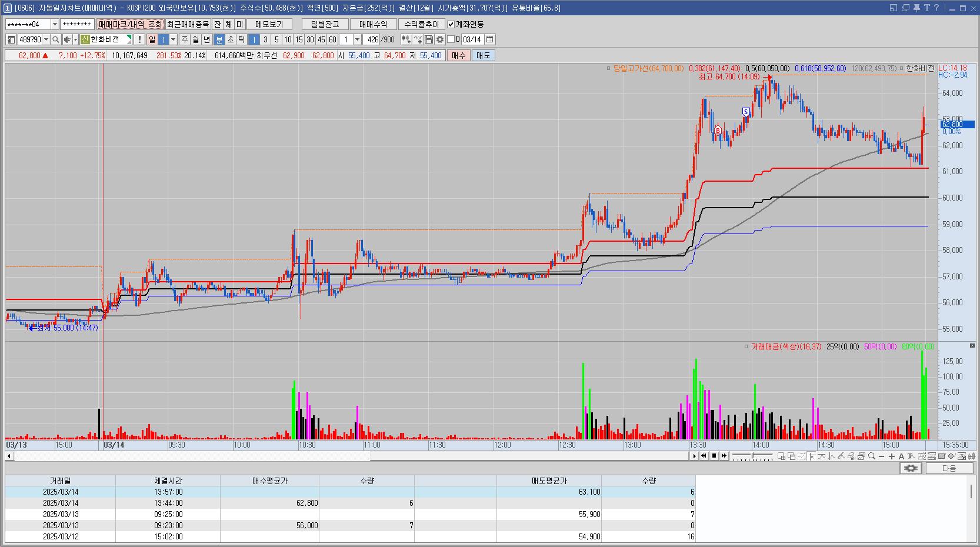Click the A text tool icon in bottom toolbar
This screenshot has height=547, width=980.
pyautogui.click(x=901, y=456)
